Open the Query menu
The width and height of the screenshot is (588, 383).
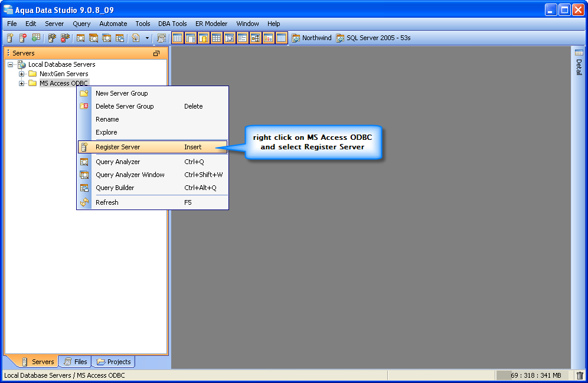(x=81, y=24)
